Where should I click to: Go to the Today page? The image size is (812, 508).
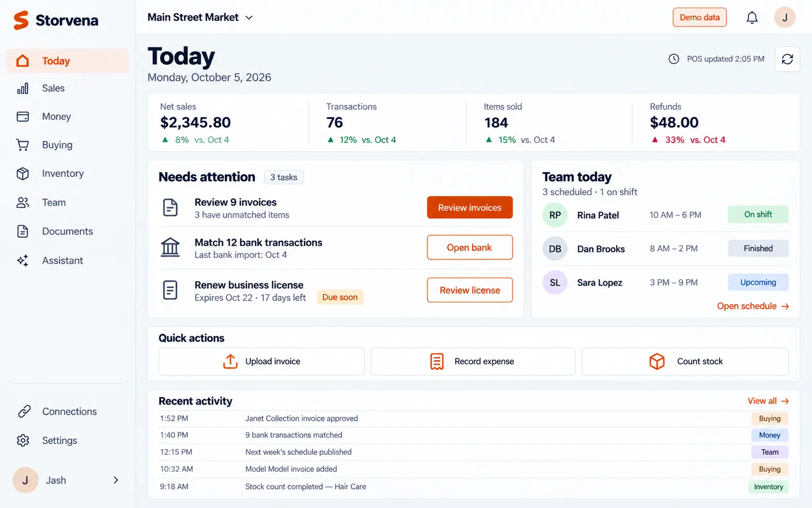tap(68, 61)
